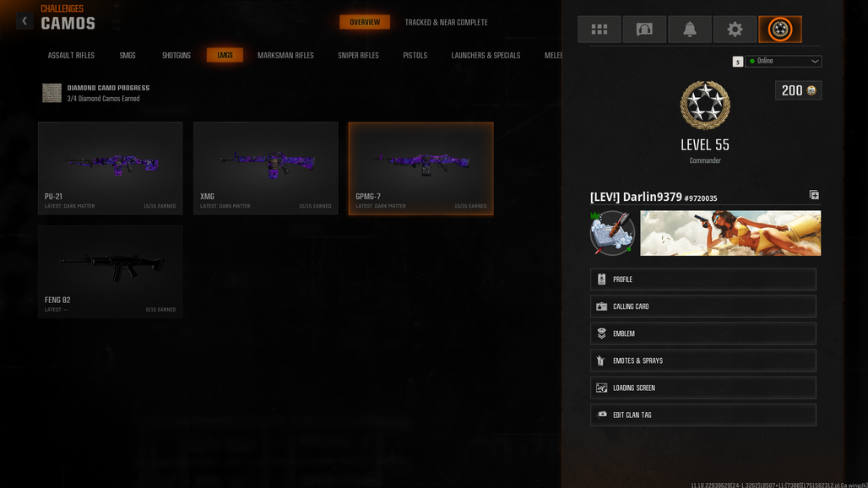This screenshot has height=488, width=868.
Task: Open the XMG camo card
Action: (266, 168)
